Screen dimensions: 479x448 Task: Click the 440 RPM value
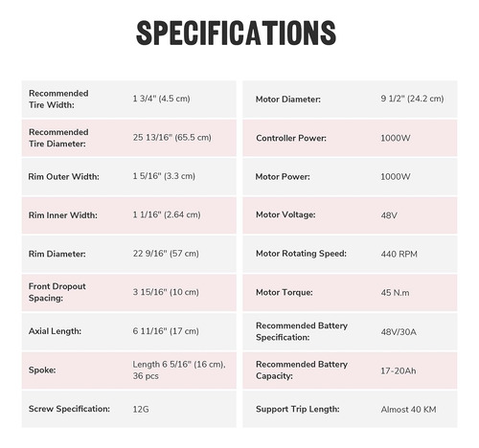(x=399, y=255)
